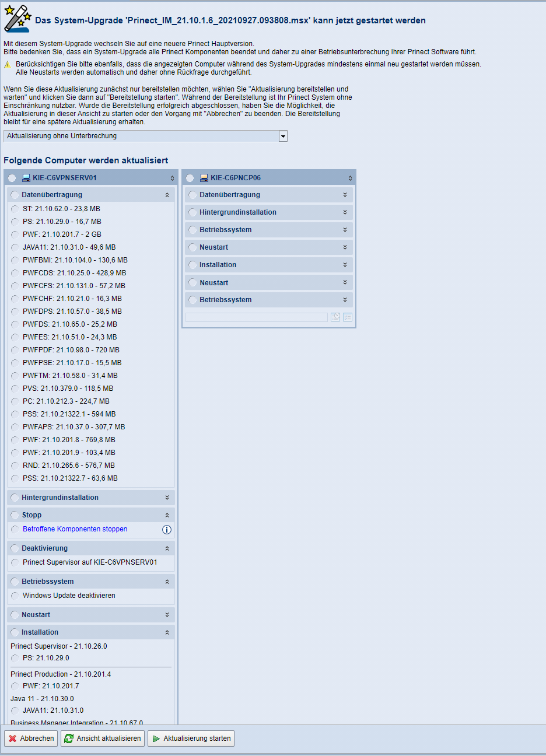Expand Datenübertragung section under KIE-C6PNCP06
This screenshot has width=546, height=756.
click(345, 195)
